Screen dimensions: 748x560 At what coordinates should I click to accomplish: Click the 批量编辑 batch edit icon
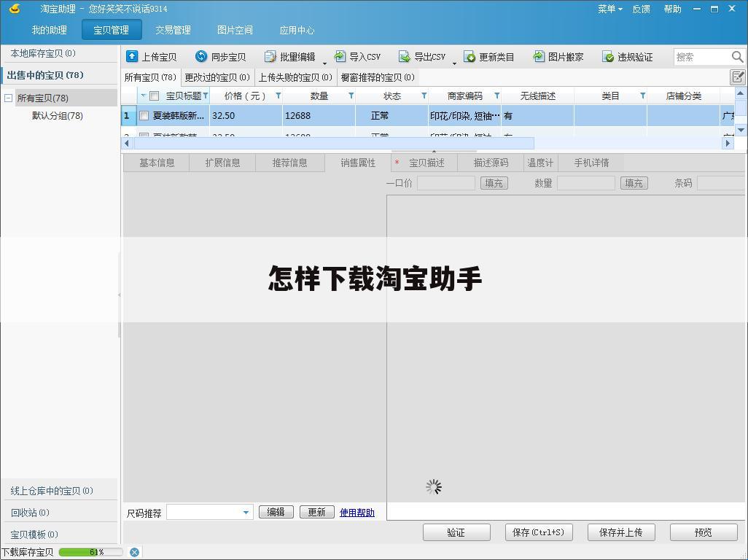[x=270, y=57]
